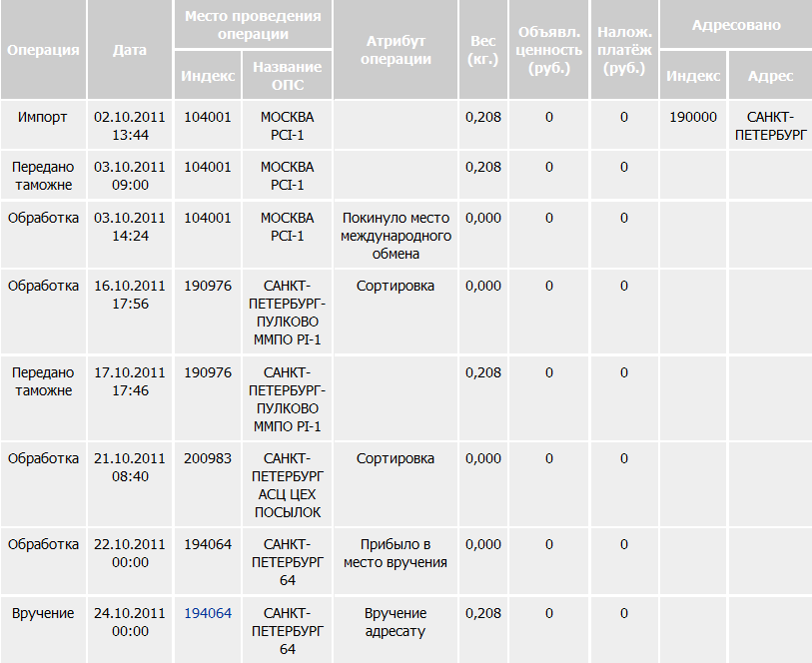This screenshot has height=663, width=812.
Task: Select the 'Импорт' operation cell
Action: (x=43, y=125)
